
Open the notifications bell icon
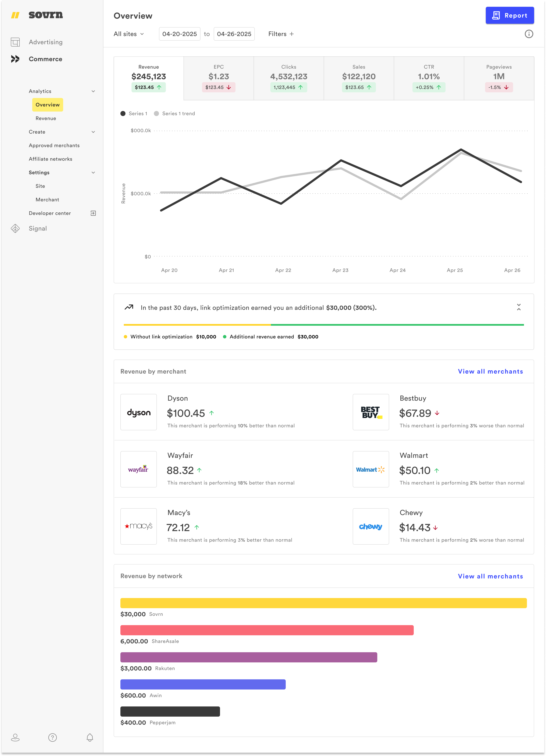click(x=89, y=737)
